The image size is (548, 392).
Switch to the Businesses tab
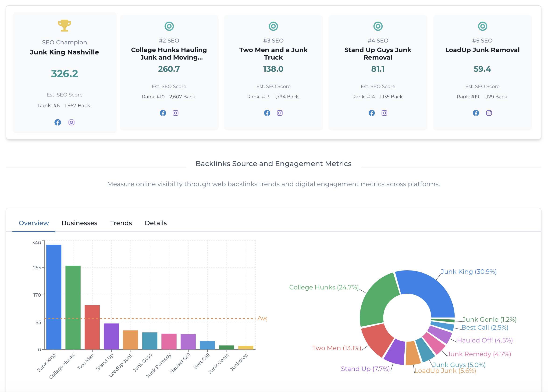79,223
